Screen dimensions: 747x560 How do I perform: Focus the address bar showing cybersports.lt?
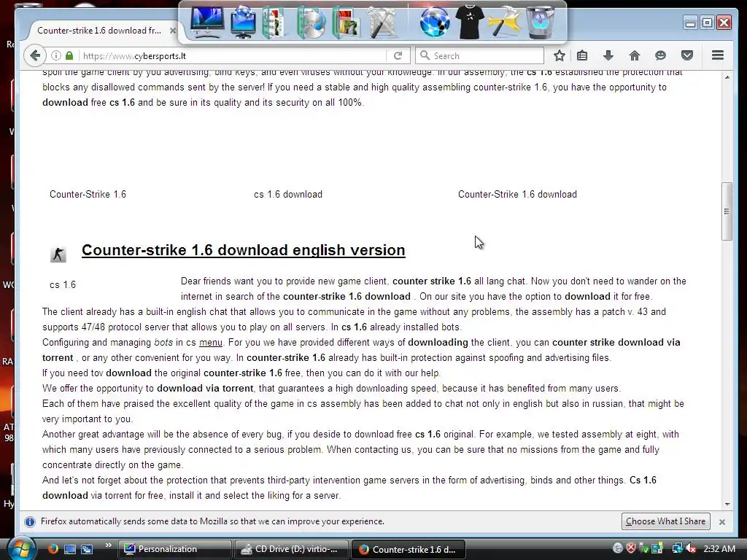tap(233, 55)
